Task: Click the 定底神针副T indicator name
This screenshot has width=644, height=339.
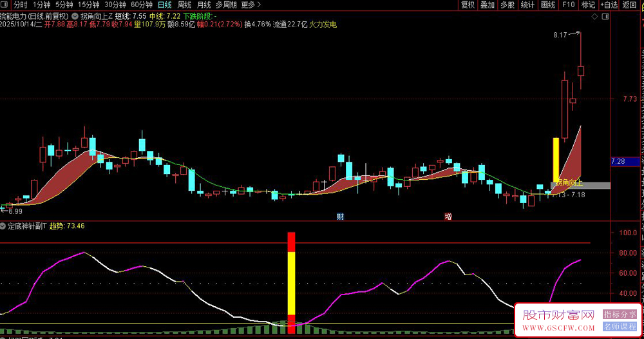Action: pos(27,226)
